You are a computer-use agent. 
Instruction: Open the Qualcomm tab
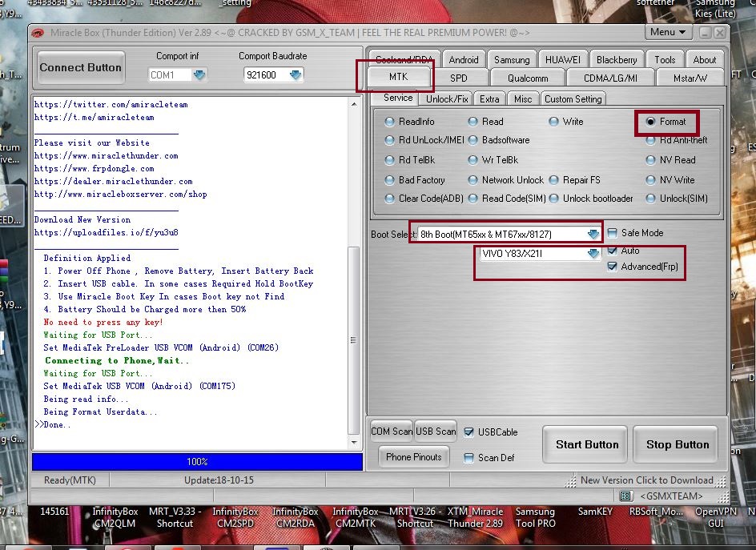528,78
